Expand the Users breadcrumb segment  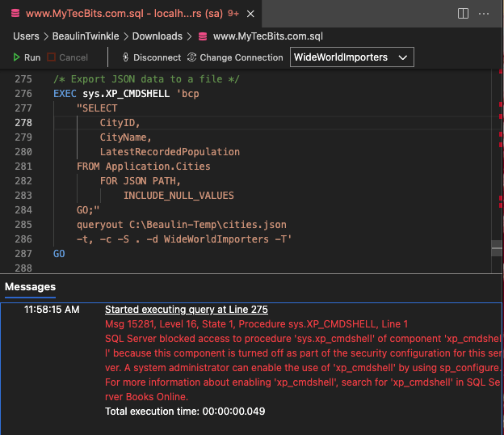pos(26,36)
